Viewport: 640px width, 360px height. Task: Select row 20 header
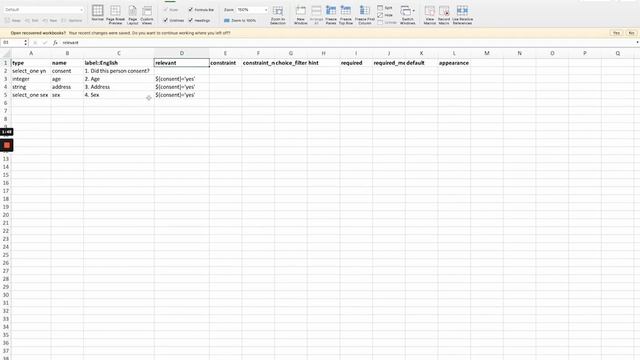point(5,215)
